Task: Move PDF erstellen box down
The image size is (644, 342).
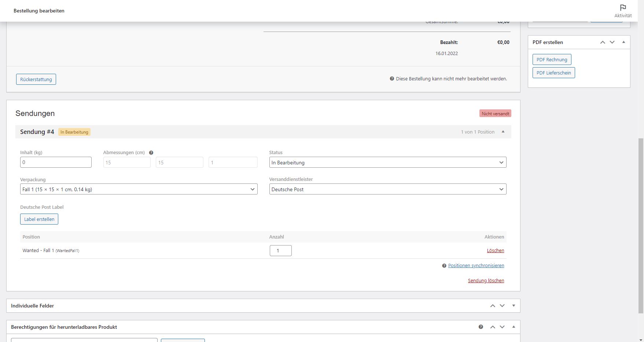Action: tap(612, 42)
